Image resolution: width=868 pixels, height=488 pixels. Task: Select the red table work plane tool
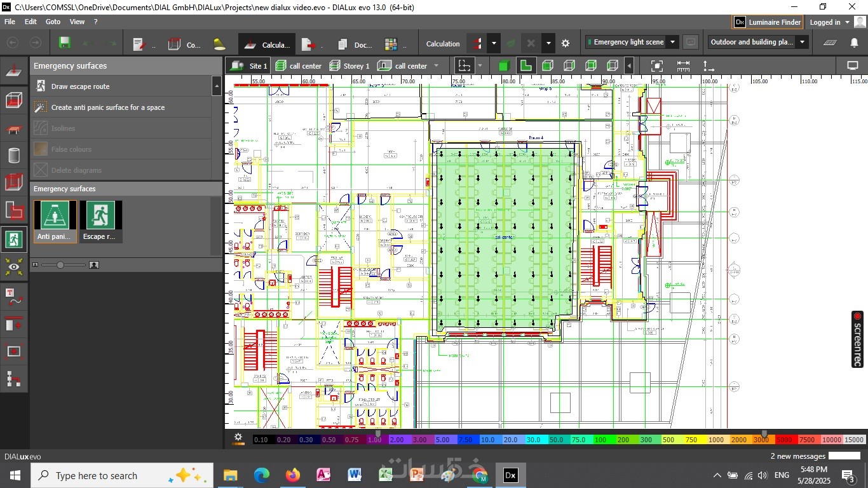14,128
